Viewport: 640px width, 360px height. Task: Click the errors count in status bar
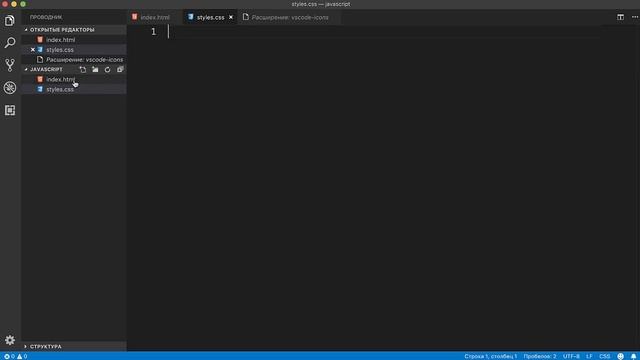9,356
